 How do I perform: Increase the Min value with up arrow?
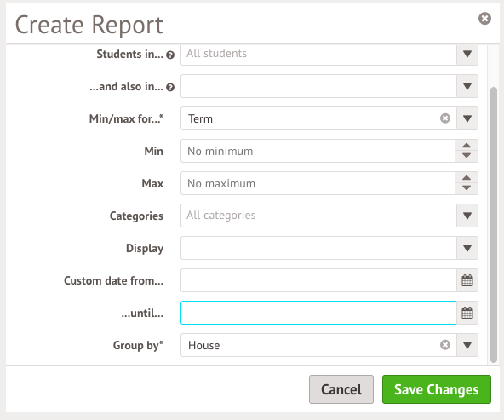pyautogui.click(x=467, y=146)
